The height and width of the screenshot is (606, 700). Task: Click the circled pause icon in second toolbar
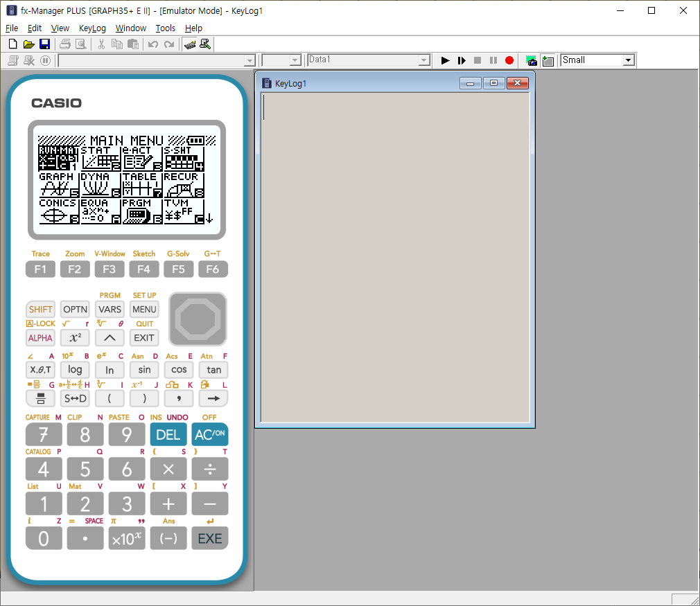[x=45, y=60]
